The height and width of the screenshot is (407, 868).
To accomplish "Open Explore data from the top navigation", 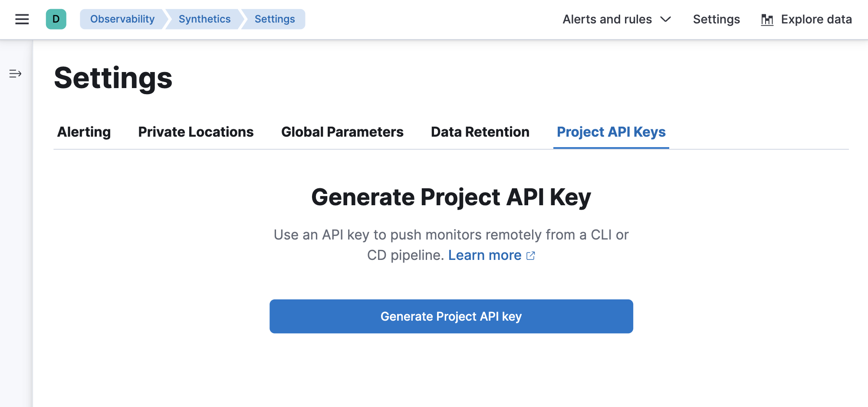I will [816, 19].
